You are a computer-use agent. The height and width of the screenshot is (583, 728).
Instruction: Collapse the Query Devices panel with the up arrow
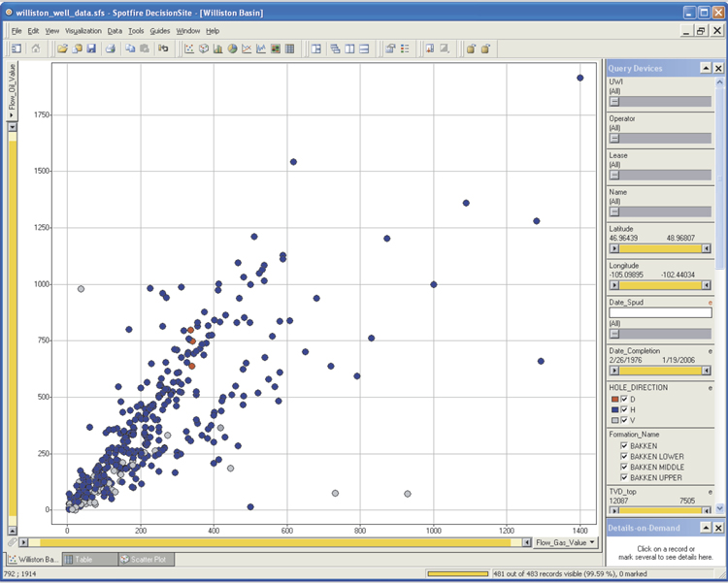(706, 68)
